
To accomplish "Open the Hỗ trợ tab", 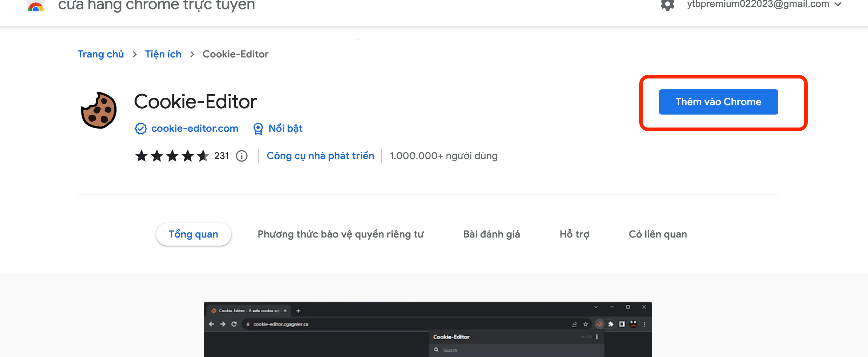I will (x=574, y=234).
